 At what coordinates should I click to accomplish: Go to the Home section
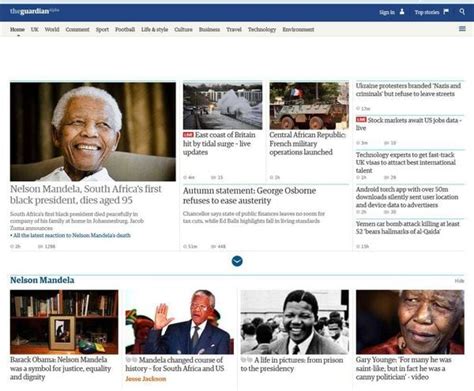pos(17,29)
